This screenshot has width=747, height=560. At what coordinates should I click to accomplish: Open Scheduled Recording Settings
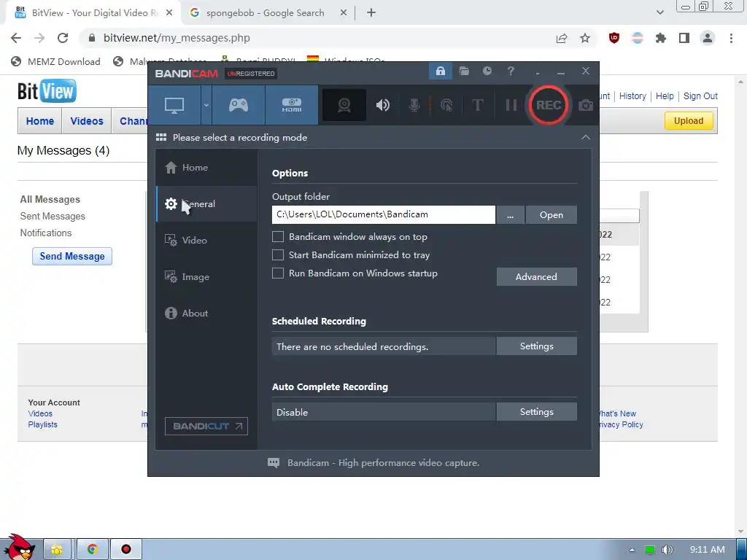536,346
